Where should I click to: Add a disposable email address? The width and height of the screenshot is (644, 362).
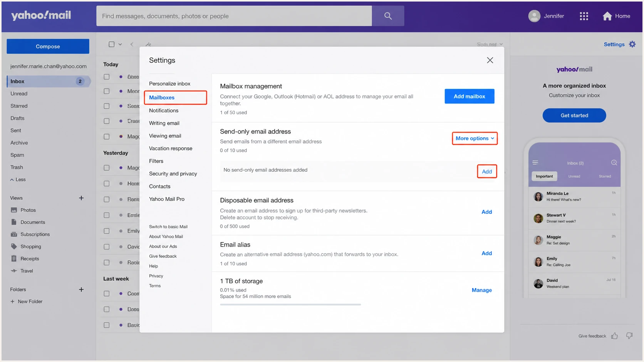pyautogui.click(x=486, y=212)
